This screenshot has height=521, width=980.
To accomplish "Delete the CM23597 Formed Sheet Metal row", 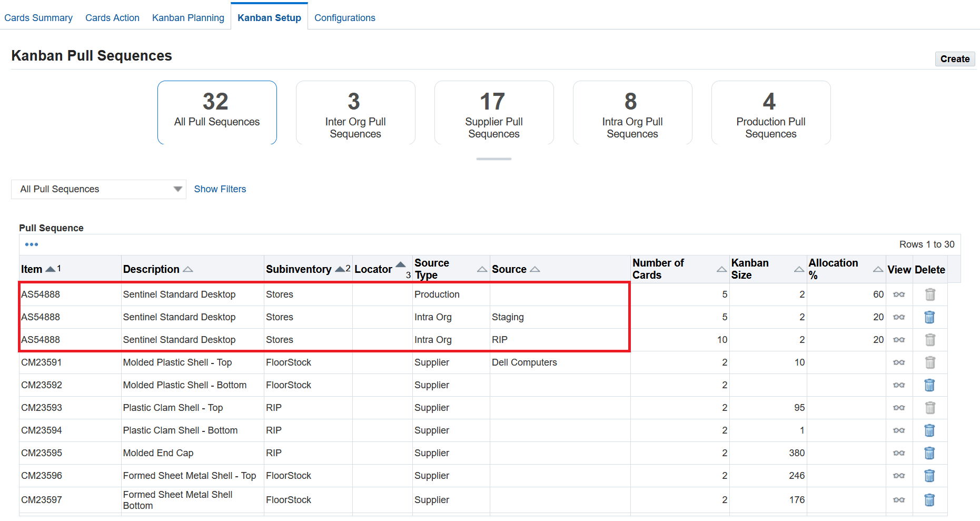I will (929, 500).
